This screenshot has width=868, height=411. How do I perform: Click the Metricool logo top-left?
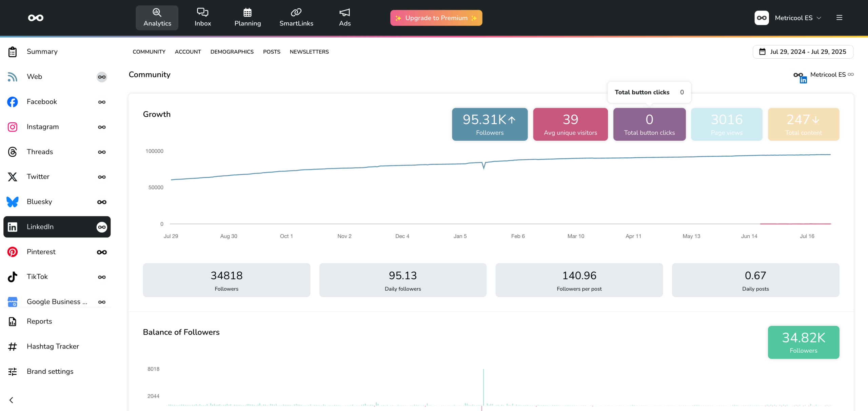click(36, 18)
